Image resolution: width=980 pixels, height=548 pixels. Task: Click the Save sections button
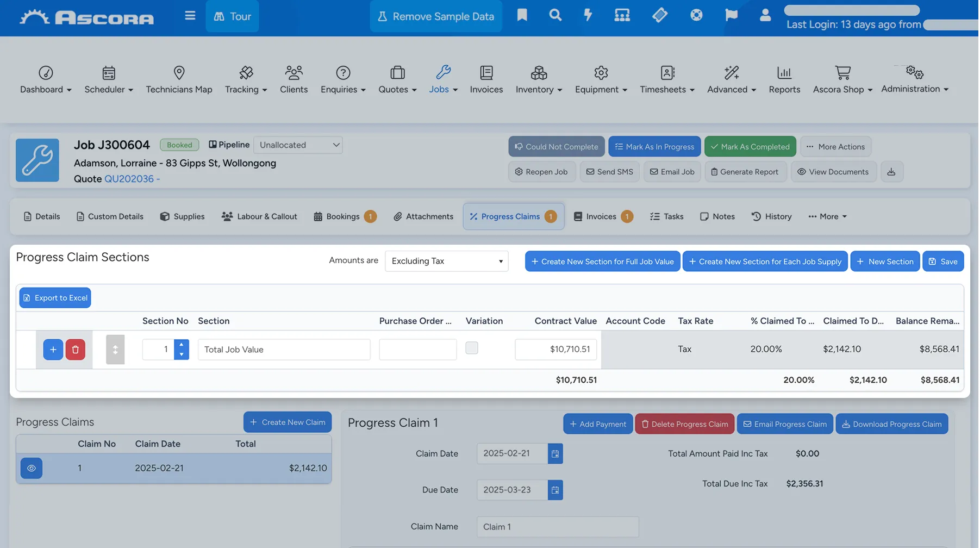pyautogui.click(x=943, y=261)
